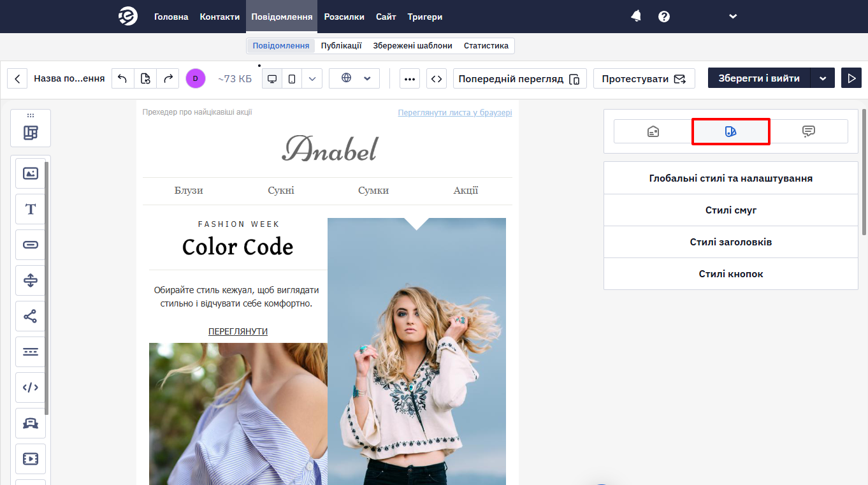Select the Banner block tool
Viewport: 868px width, 485px height.
pos(31,423)
